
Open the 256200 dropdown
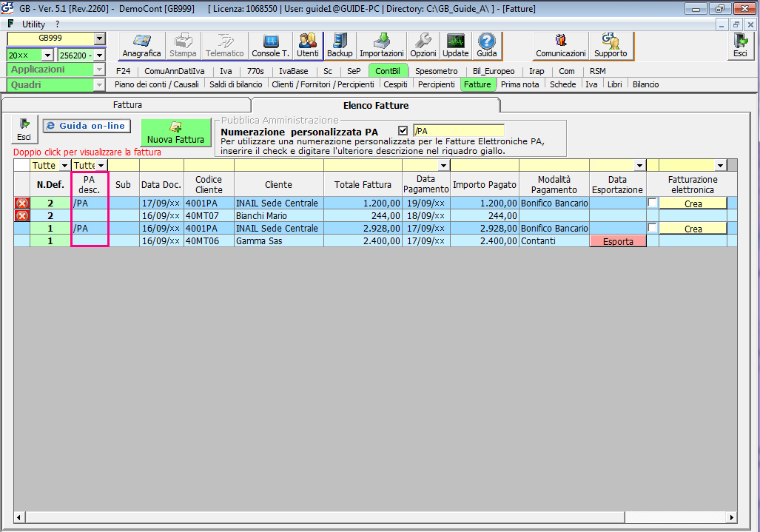pyautogui.click(x=99, y=55)
